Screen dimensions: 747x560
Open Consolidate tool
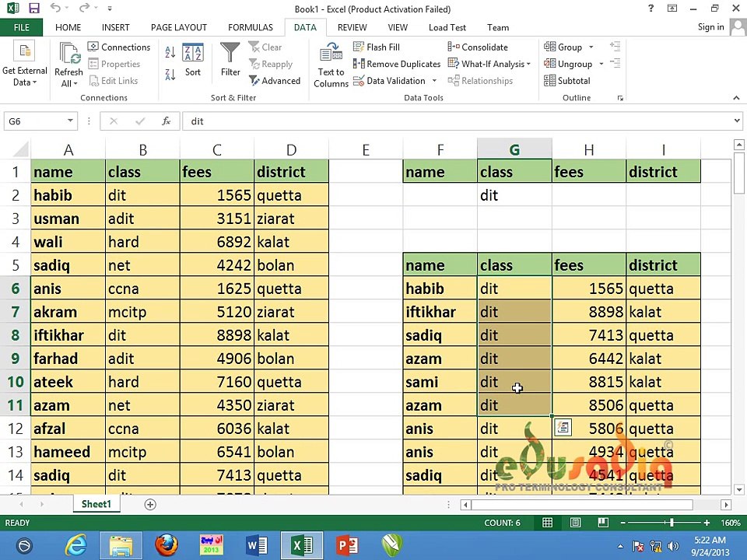pyautogui.click(x=478, y=47)
